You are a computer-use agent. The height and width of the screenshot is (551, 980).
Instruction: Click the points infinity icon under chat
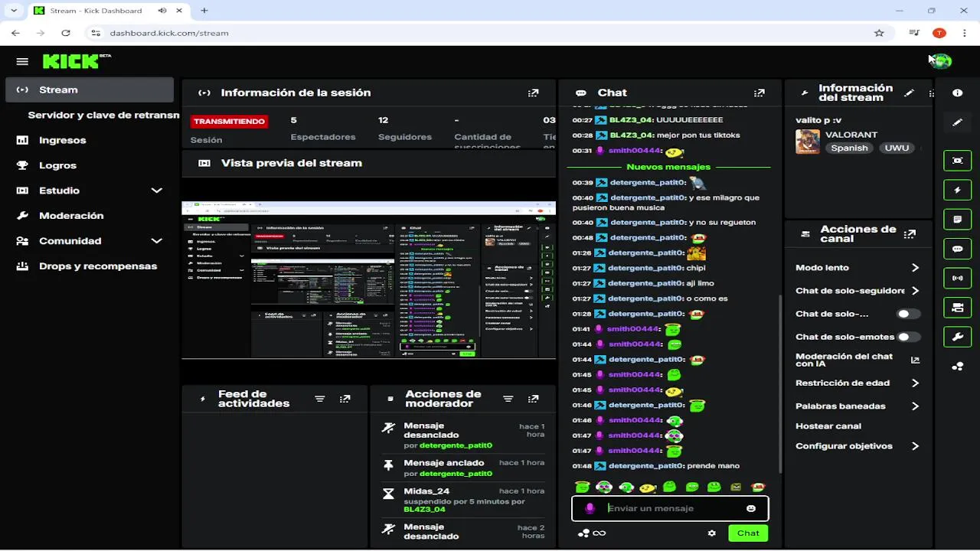(592, 533)
